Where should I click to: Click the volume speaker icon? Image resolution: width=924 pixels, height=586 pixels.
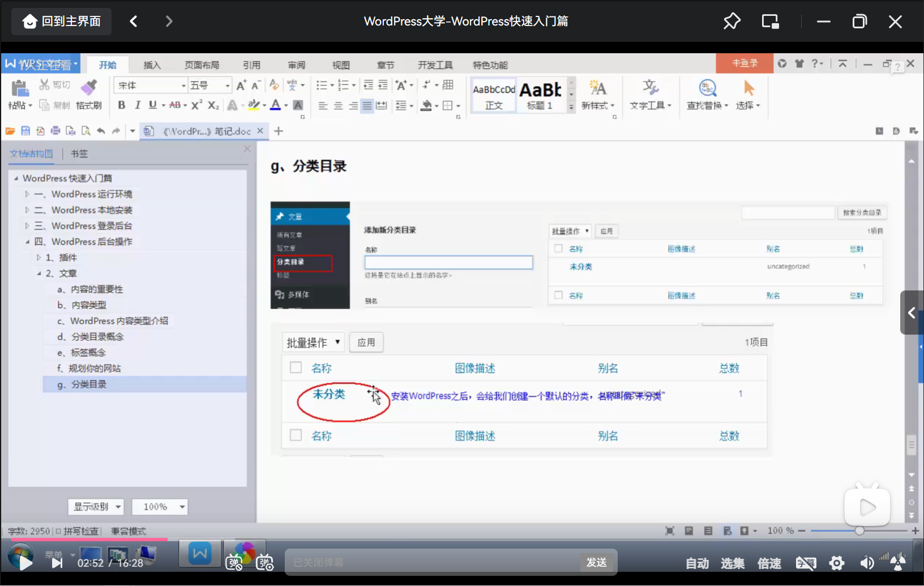click(x=867, y=563)
